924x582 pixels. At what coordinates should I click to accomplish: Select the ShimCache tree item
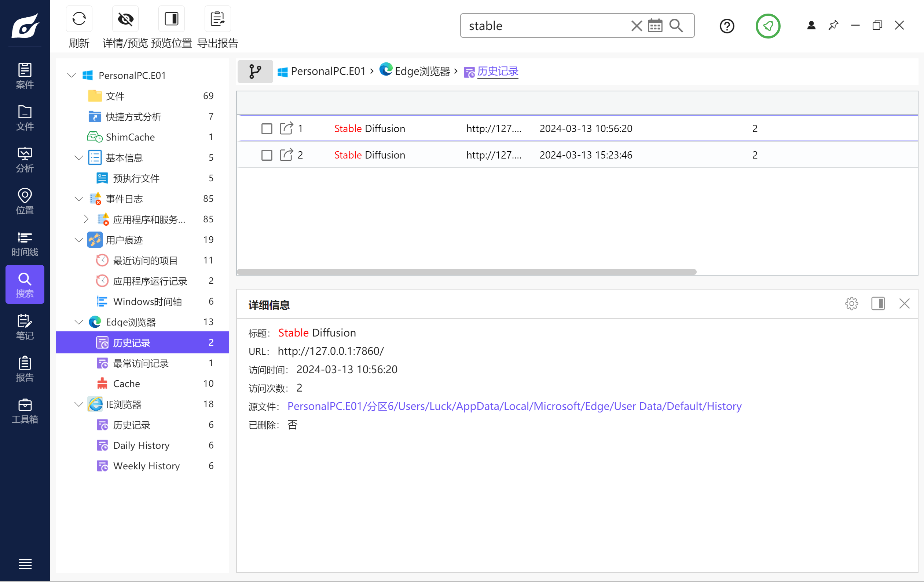tap(143, 137)
